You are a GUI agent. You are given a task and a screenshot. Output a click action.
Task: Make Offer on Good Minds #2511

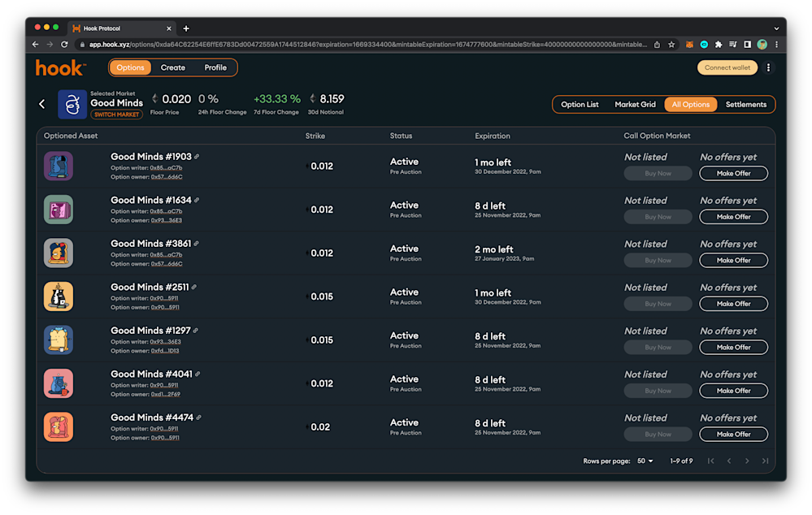click(x=733, y=304)
